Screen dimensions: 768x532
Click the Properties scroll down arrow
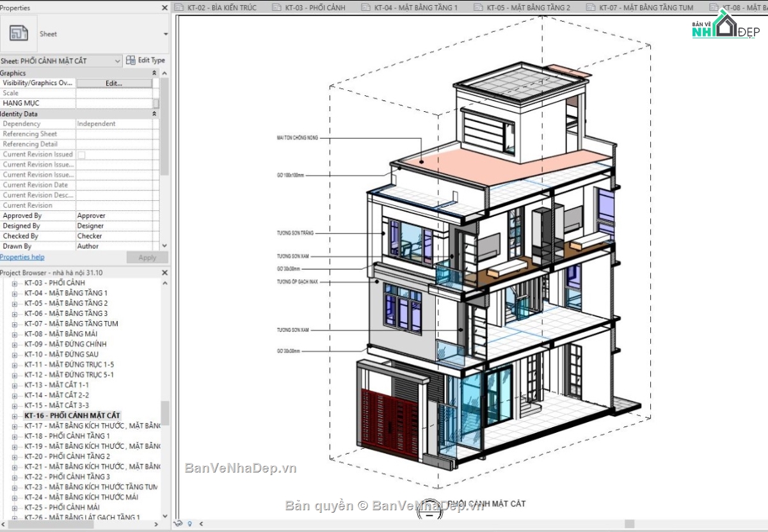164,246
